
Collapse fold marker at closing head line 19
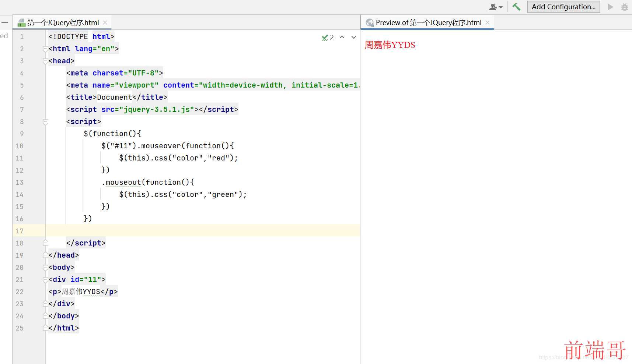point(45,255)
